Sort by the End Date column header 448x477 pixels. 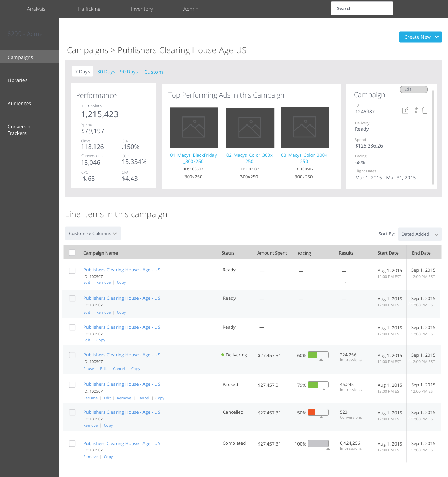coord(421,253)
